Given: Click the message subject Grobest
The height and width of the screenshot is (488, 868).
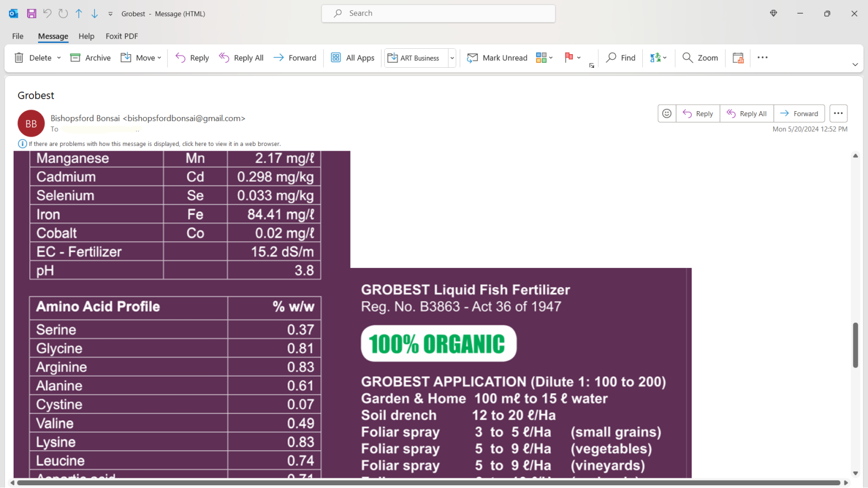Looking at the screenshot, I should pos(36,95).
